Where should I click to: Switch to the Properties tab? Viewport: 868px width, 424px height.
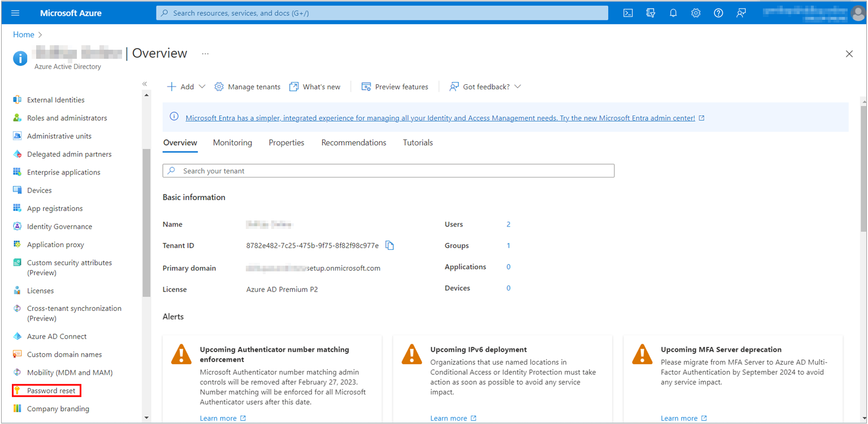[287, 143]
